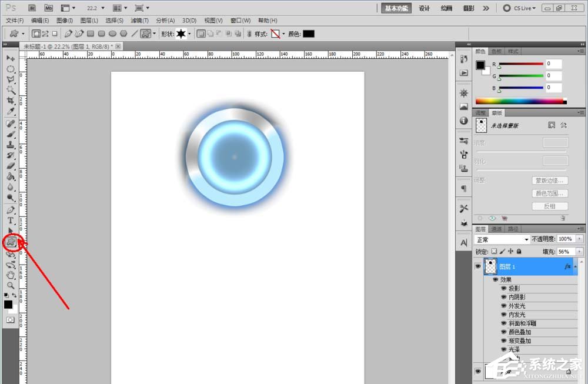Click the 基本功能 workspace button

point(397,8)
